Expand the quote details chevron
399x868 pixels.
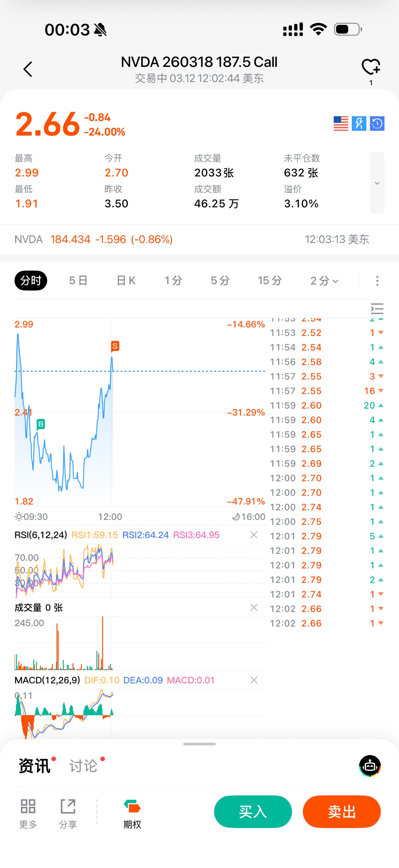(x=377, y=183)
